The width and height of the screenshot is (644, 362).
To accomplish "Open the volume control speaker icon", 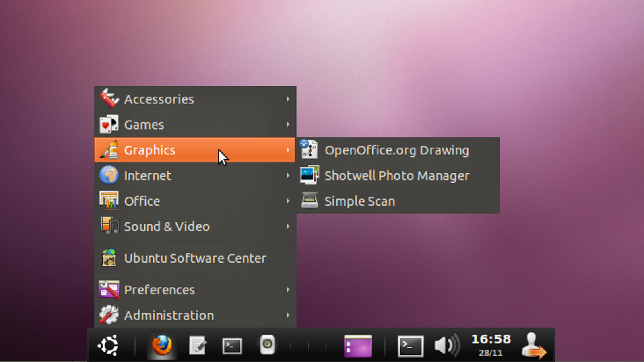I will point(447,346).
